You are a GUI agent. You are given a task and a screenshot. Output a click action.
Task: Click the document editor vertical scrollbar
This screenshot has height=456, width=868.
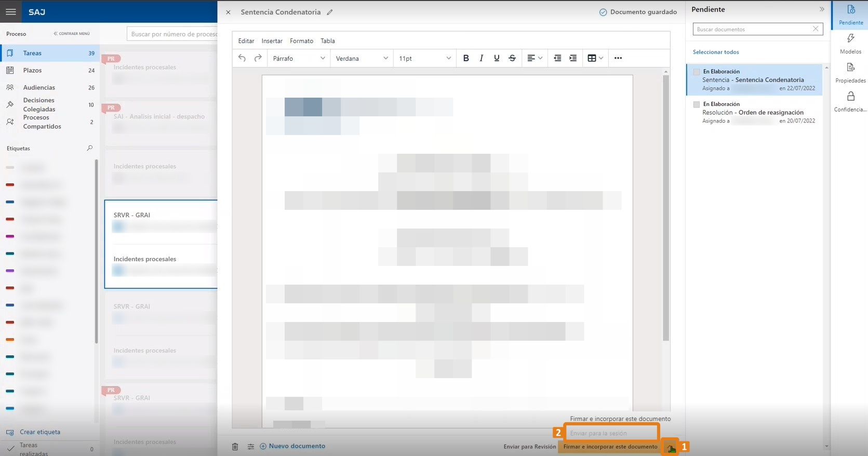[666, 208]
